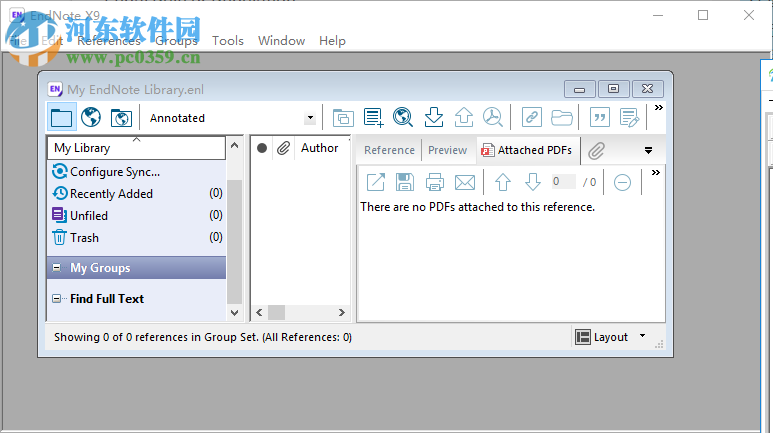Viewport: 773px width, 433px height.
Task: Open the Groups menu
Action: pyautogui.click(x=176, y=40)
